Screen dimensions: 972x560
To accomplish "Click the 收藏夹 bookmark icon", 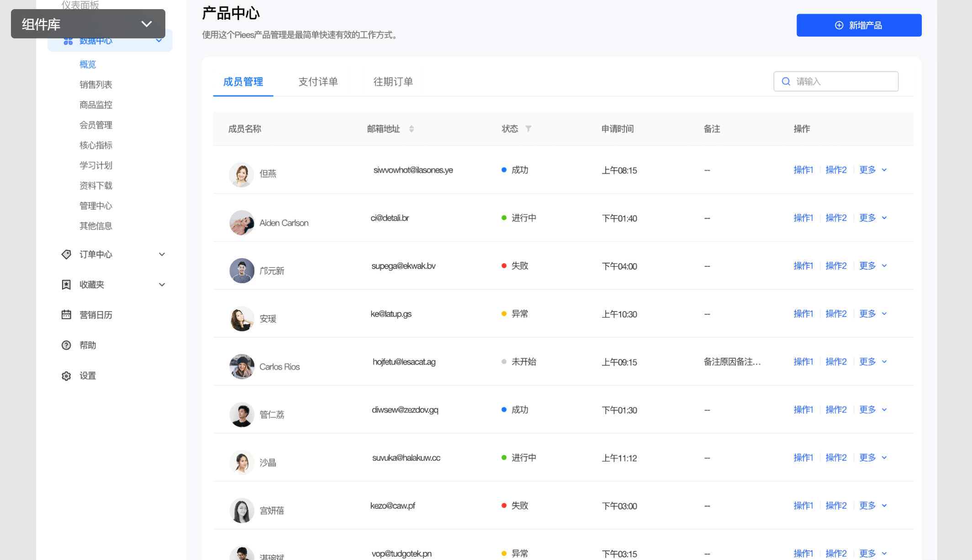I will [x=66, y=285].
